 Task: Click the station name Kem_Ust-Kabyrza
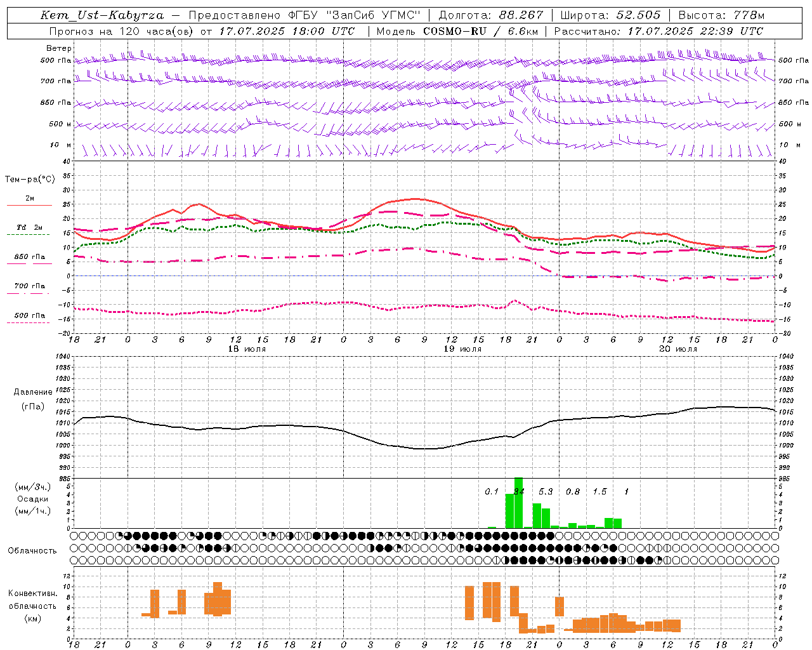[102, 15]
